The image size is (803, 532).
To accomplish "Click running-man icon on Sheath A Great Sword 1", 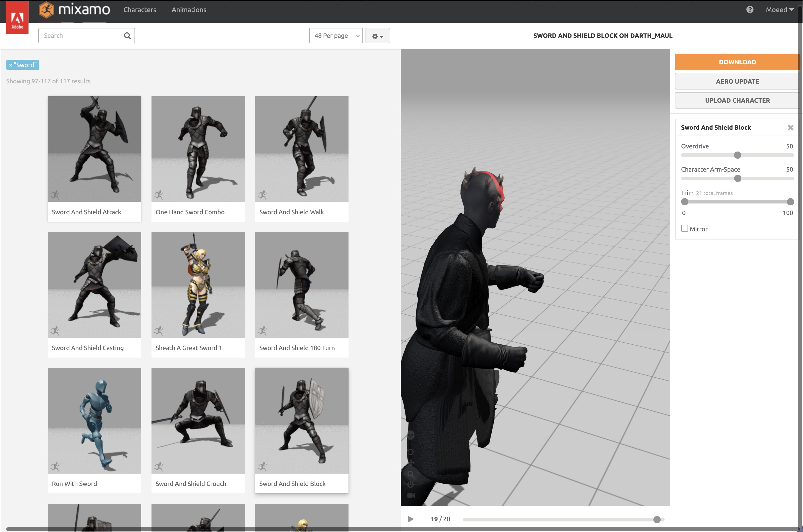I will [159, 331].
